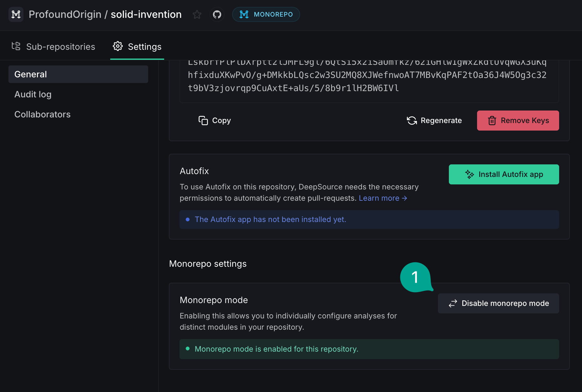
Task: Copy the SSH key with the Copy button
Action: tap(215, 121)
